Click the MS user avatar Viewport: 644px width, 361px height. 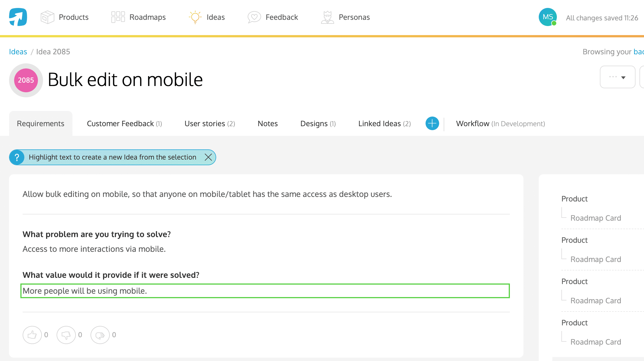548,17
